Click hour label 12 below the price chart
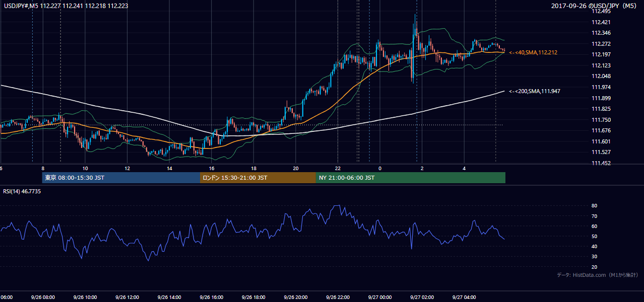 pos(127,168)
